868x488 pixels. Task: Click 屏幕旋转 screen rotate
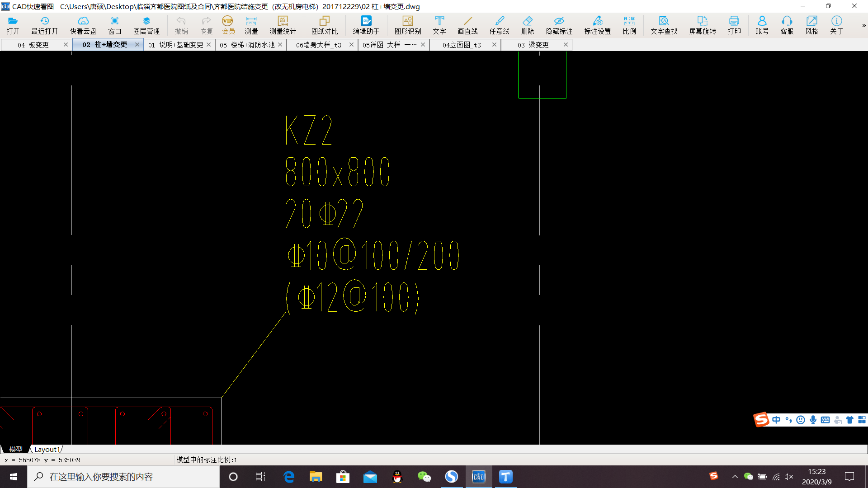click(x=703, y=25)
